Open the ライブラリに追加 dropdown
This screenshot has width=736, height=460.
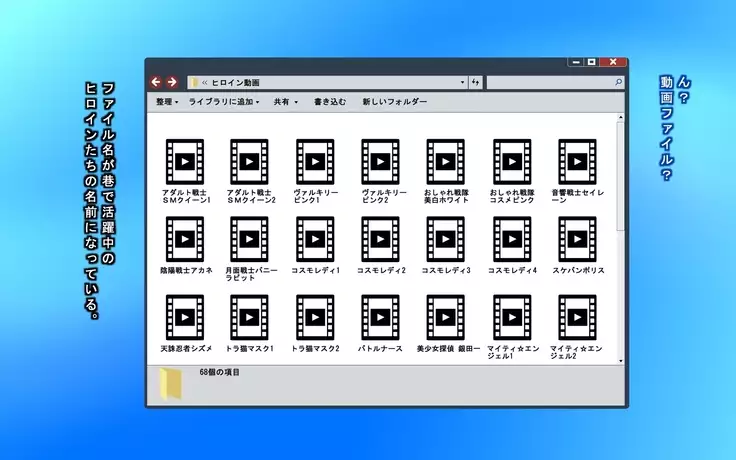[x=224, y=102]
